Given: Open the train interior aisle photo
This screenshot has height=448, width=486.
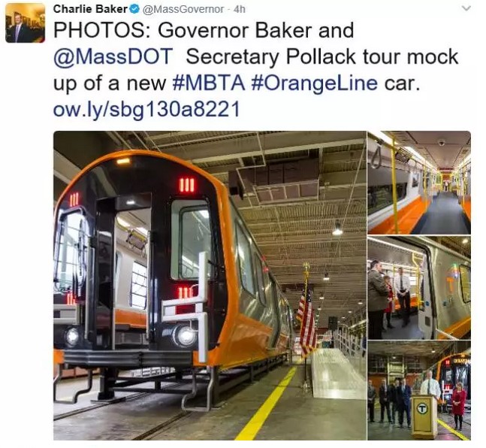Looking at the screenshot, I should (x=419, y=183).
